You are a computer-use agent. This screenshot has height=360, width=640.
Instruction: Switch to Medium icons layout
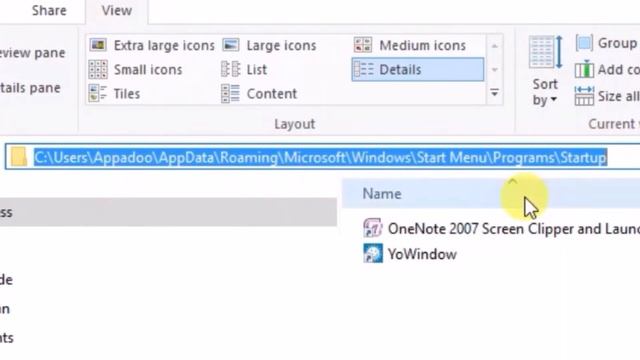(x=410, y=45)
